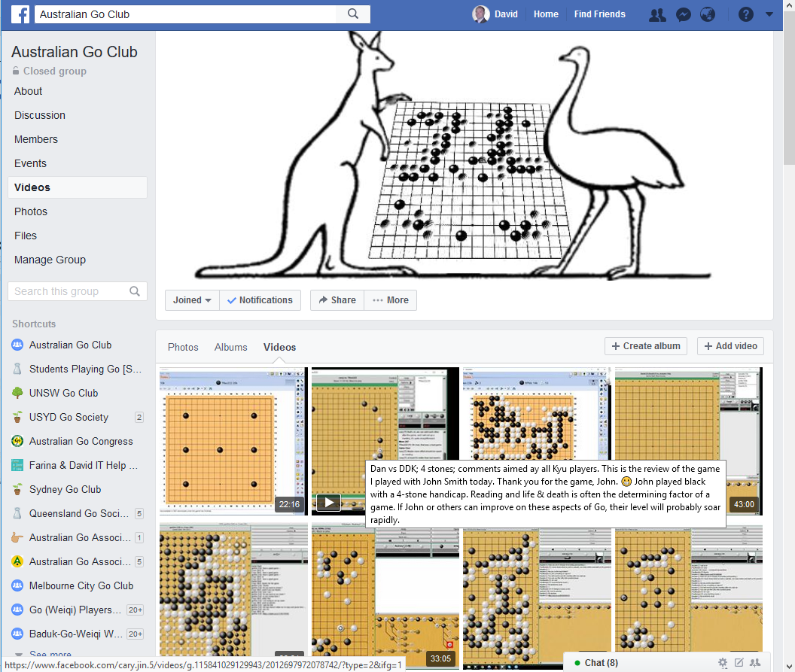Viewport: 795px width, 672px height.
Task: Open David's profile name link
Action: [x=506, y=14]
